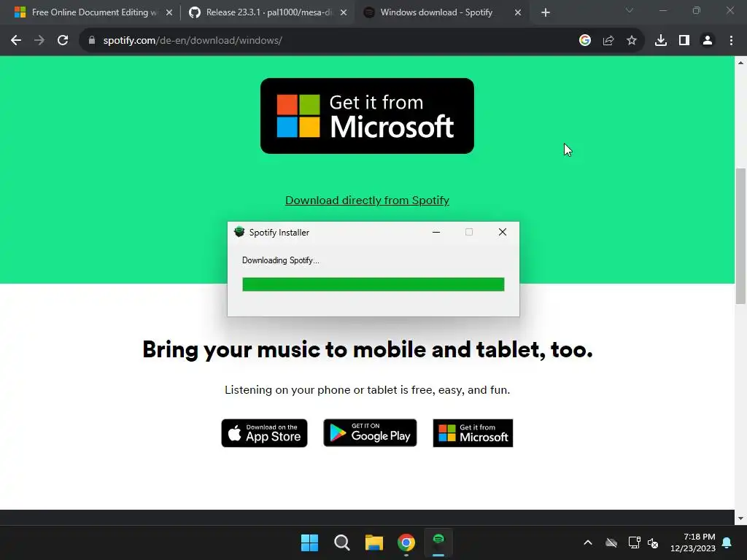
Task: Open Windows Start menu
Action: tap(309, 542)
